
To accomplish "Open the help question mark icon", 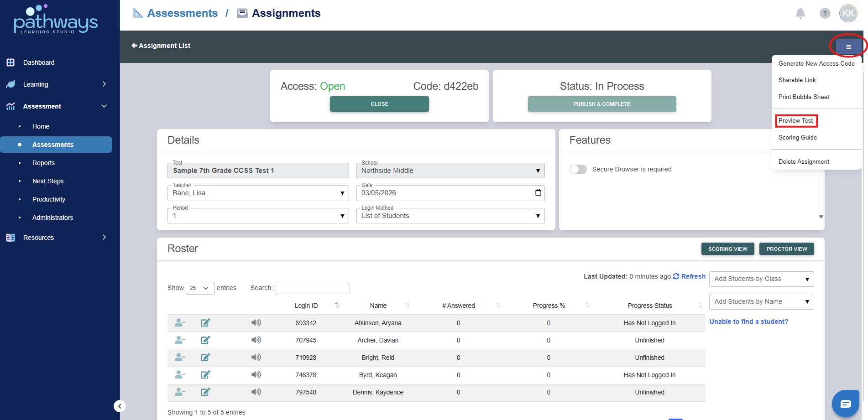I will click(825, 13).
